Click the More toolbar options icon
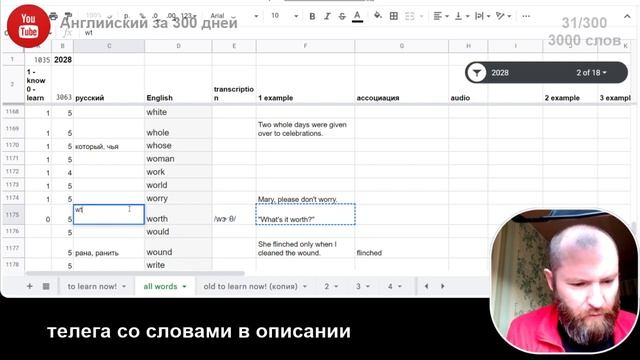This screenshot has height=360, width=640. pos(526,16)
